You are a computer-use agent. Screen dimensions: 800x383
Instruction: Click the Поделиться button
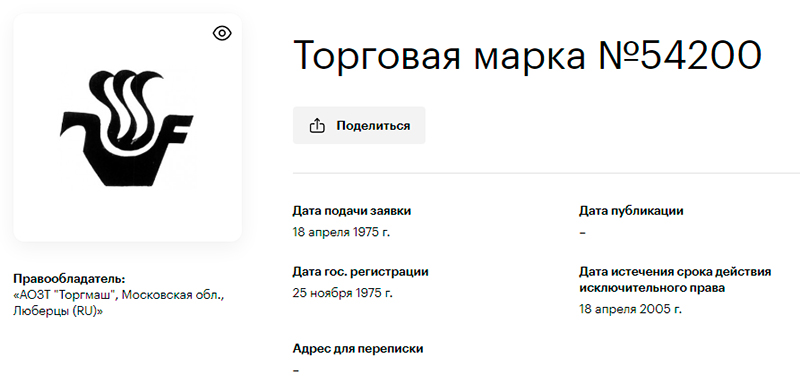click(x=359, y=125)
